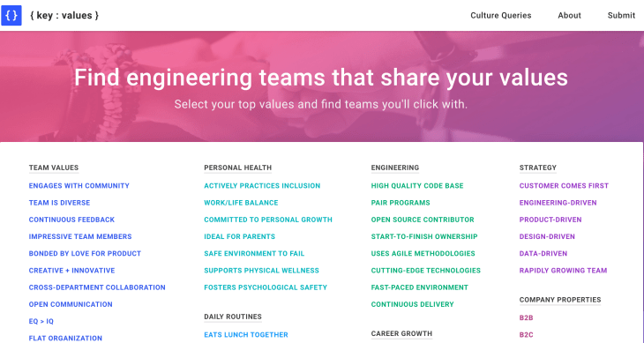Choose the Data-Driven strategy value
Viewport: 644px width, 343px height.
tap(543, 254)
